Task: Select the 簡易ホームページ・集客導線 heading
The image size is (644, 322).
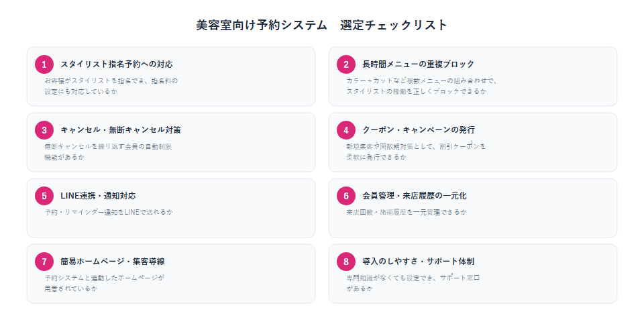Action: pos(113,262)
